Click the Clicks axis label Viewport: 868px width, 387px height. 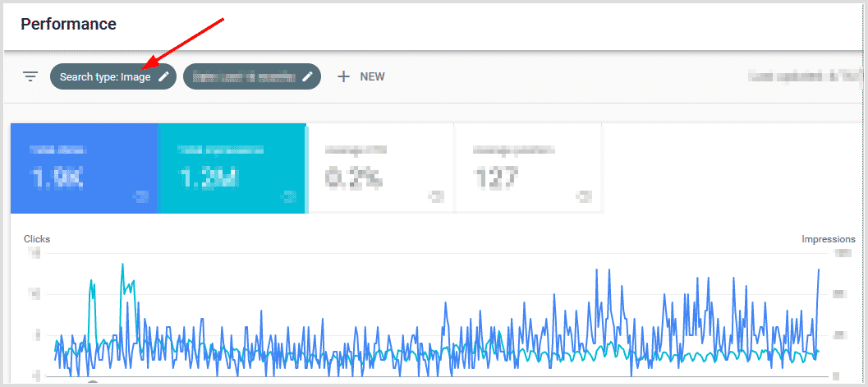click(x=37, y=239)
